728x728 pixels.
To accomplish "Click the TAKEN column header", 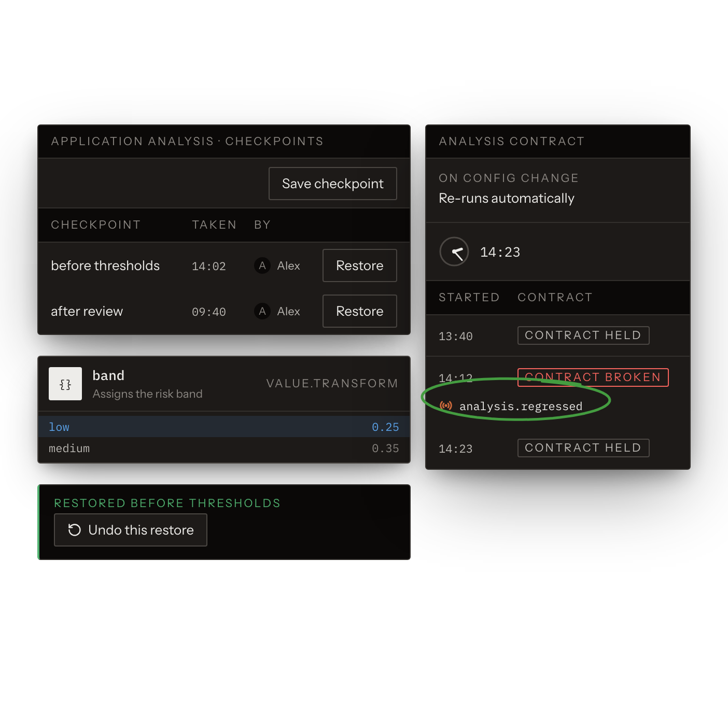I will [214, 225].
